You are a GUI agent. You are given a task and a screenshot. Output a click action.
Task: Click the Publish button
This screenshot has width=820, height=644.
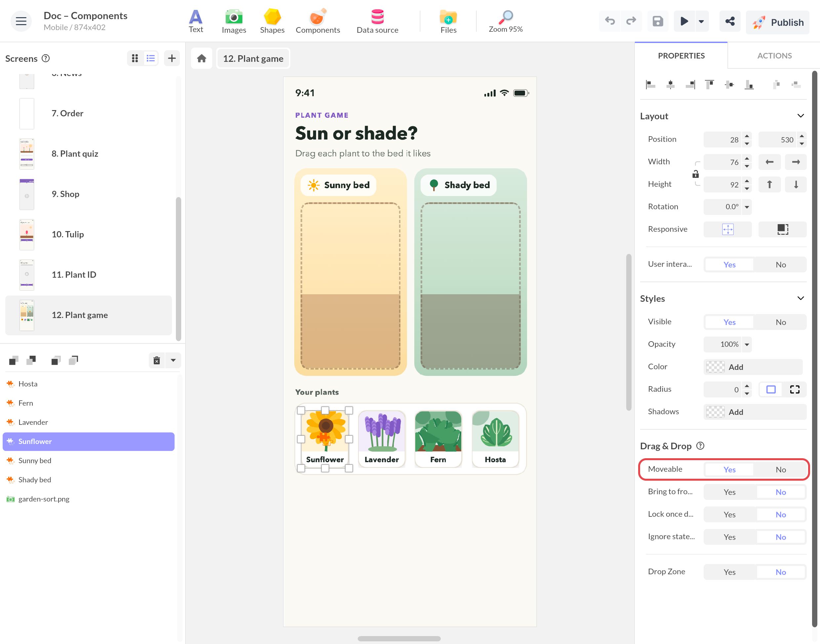777,22
